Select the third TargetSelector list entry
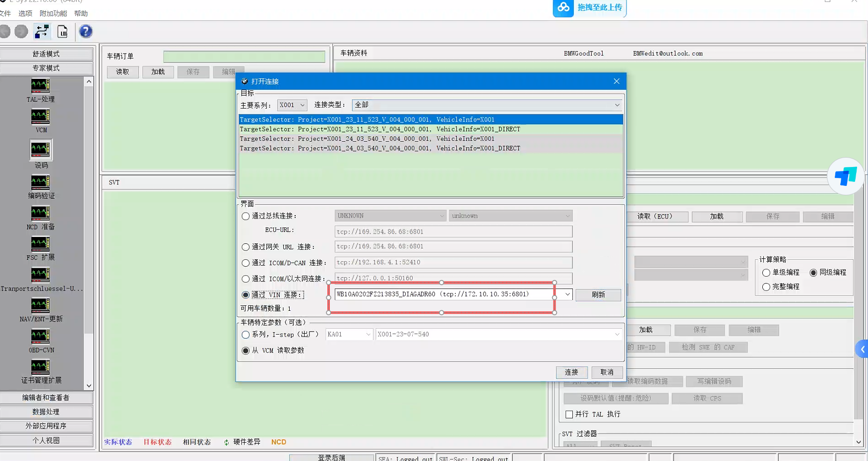This screenshot has width=868, height=461. tap(367, 139)
